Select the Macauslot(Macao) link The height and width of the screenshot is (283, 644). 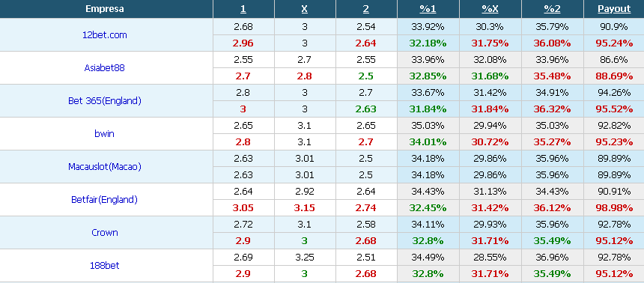coord(105,167)
